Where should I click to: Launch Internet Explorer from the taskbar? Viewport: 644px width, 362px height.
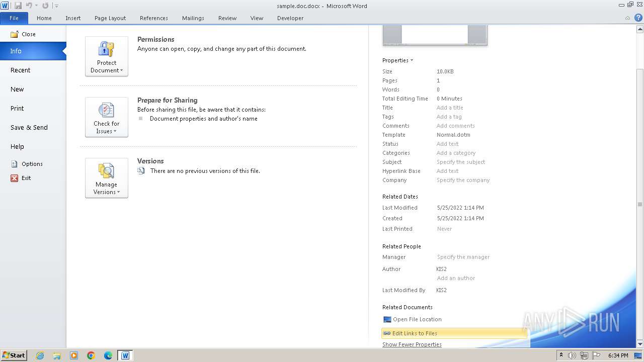tap(40, 355)
